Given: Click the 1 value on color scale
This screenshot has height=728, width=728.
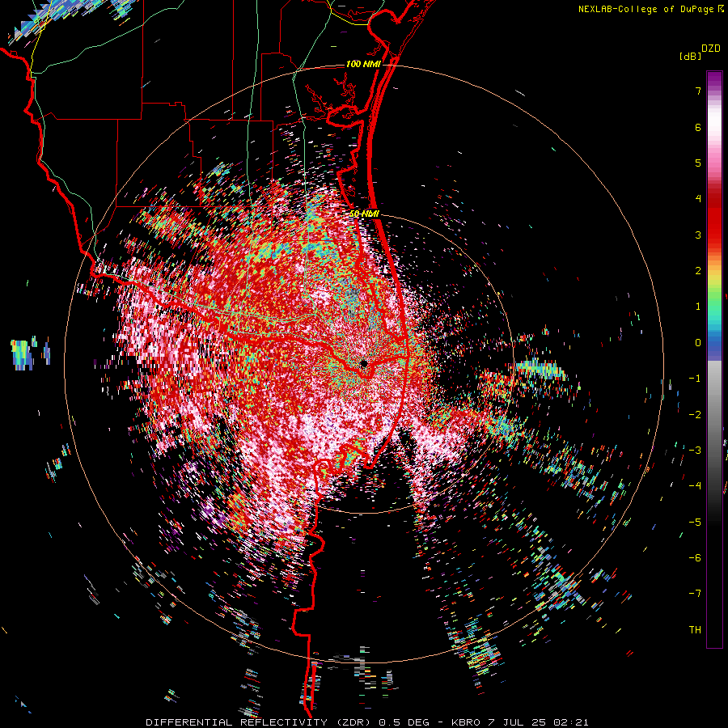Looking at the screenshot, I should 698,307.
